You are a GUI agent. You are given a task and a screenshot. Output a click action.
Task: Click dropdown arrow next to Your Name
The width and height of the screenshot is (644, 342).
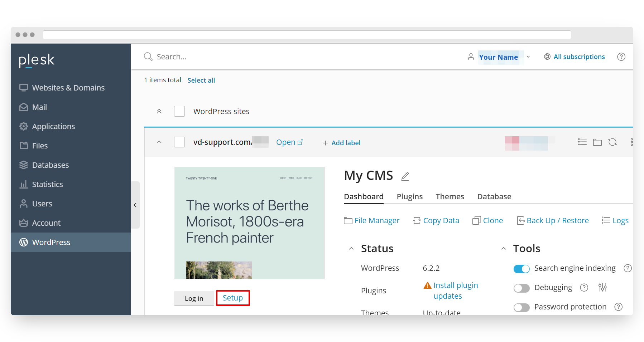[x=528, y=57]
